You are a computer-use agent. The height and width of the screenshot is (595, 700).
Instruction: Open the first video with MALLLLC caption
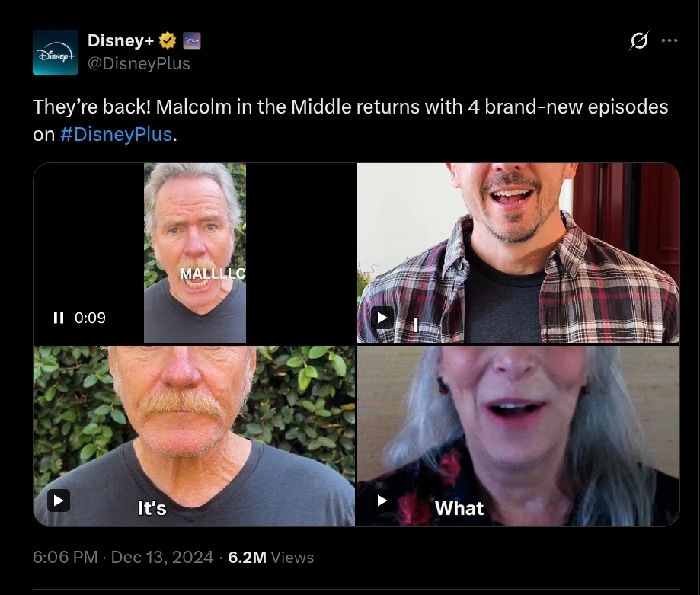pyautogui.click(x=194, y=253)
